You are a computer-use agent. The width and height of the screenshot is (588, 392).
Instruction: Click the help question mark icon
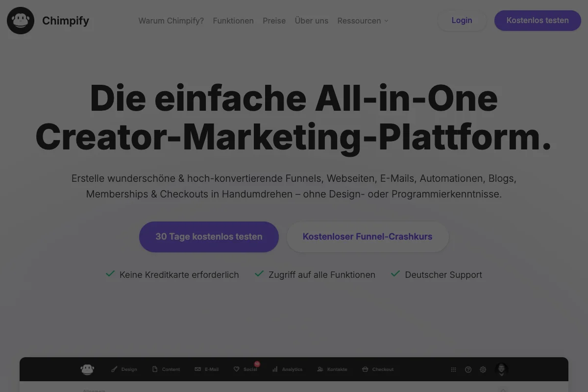(468, 369)
